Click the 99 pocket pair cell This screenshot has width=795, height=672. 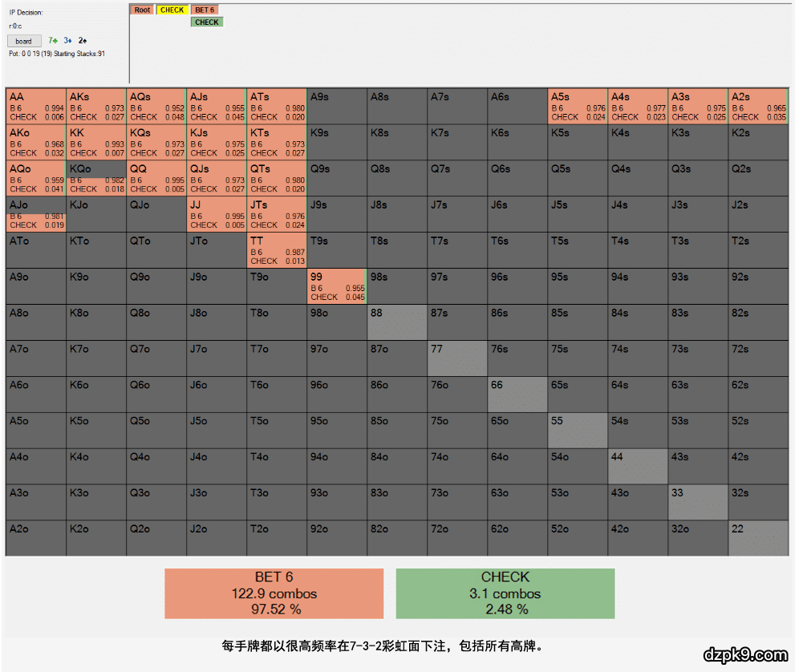point(337,286)
